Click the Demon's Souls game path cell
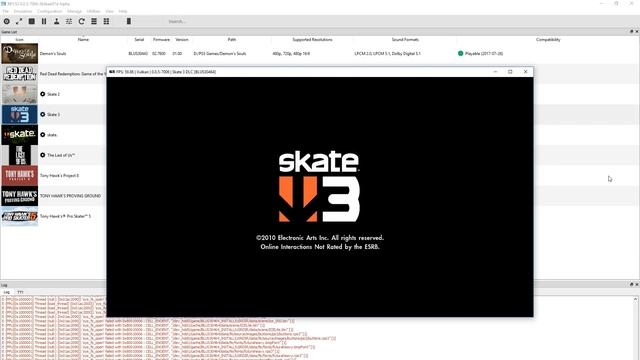Viewport: 640px width, 360px height. 220,53
